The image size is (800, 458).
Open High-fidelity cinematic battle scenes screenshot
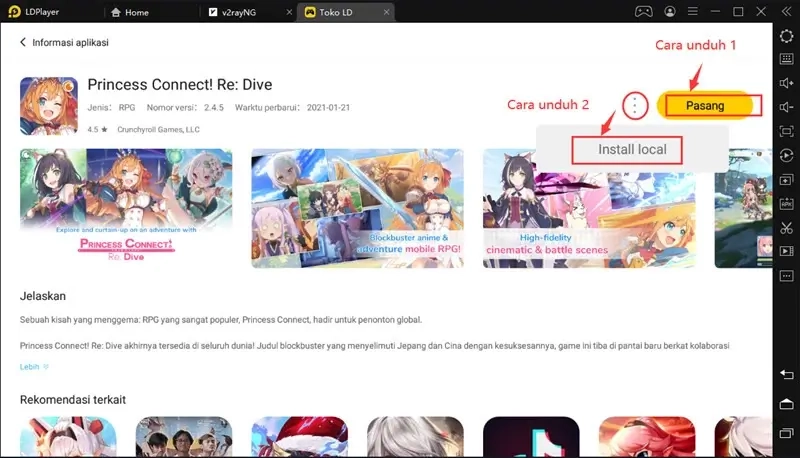pyautogui.click(x=589, y=208)
